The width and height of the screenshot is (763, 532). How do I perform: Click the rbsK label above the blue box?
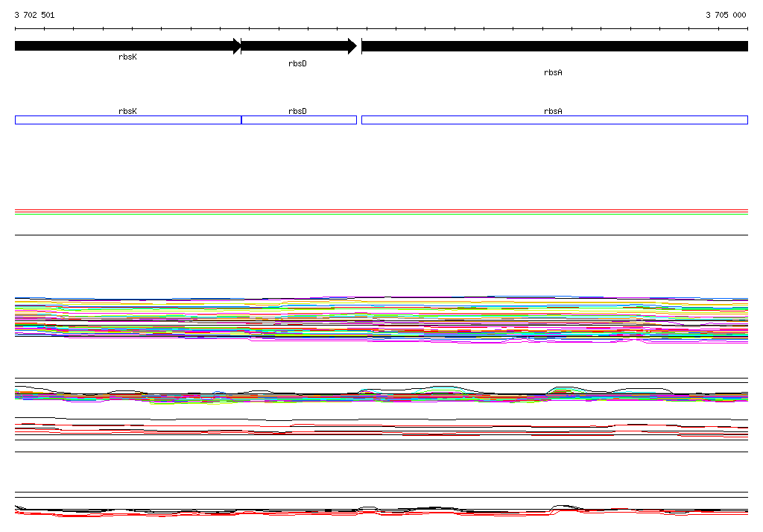(x=128, y=112)
